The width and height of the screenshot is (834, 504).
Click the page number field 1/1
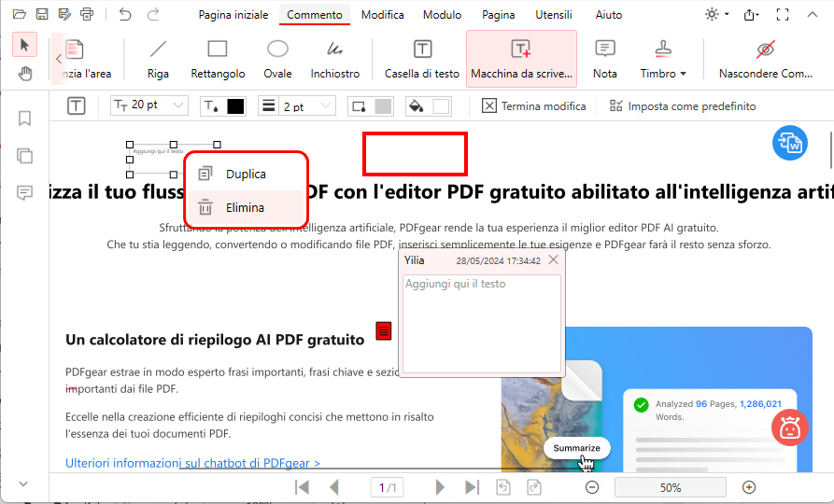(x=388, y=487)
